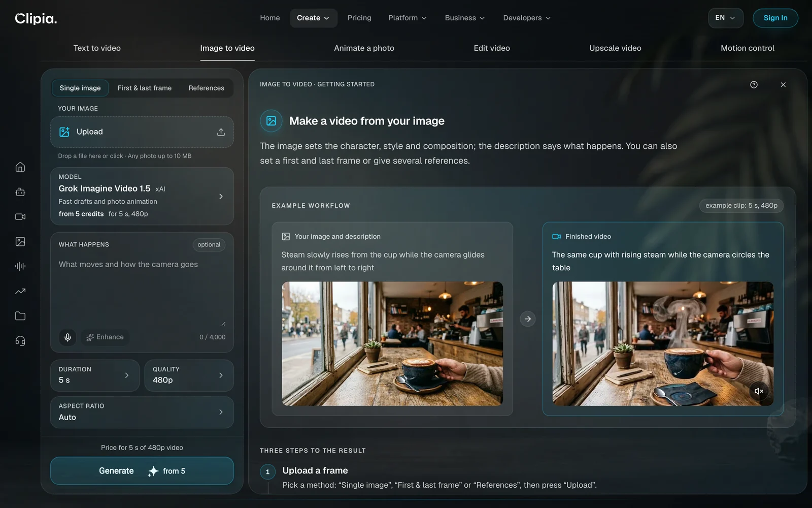Viewport: 812px width, 508px height.
Task: Switch to Motion control tab
Action: (x=748, y=48)
